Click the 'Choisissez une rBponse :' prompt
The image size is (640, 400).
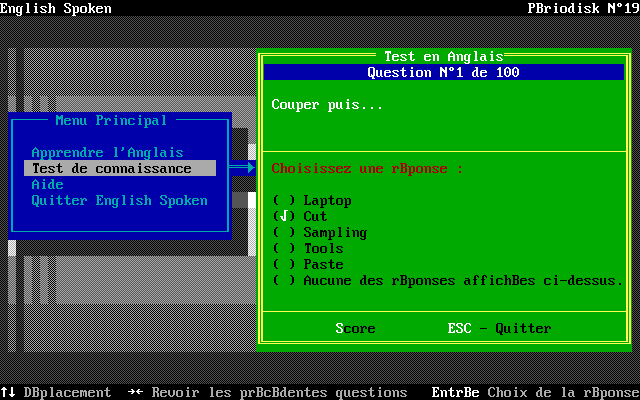pos(367,169)
